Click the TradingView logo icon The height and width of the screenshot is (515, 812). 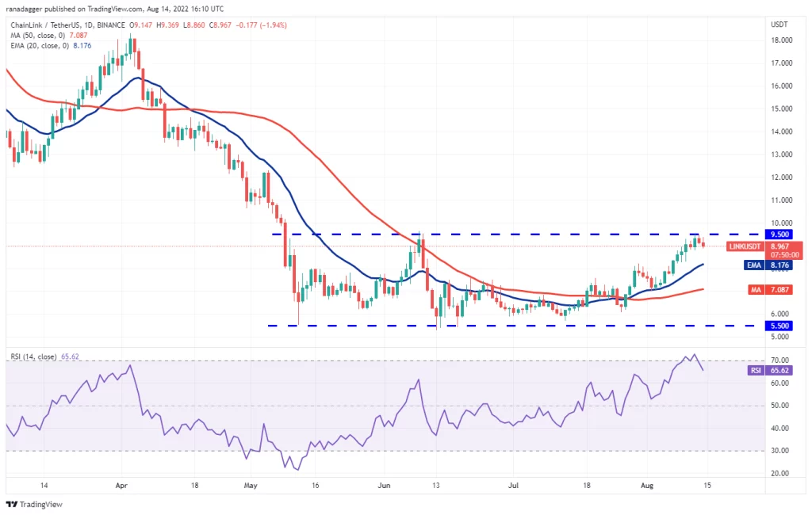tap(11, 504)
